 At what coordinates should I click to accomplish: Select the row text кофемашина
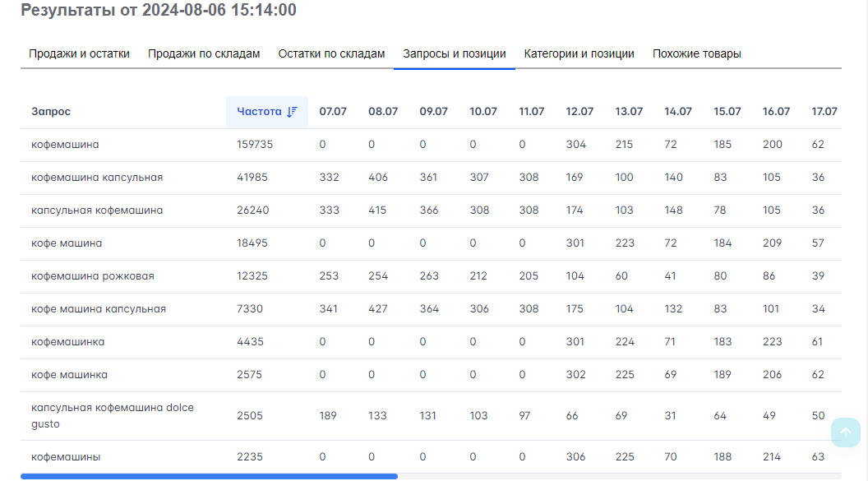[65, 145]
